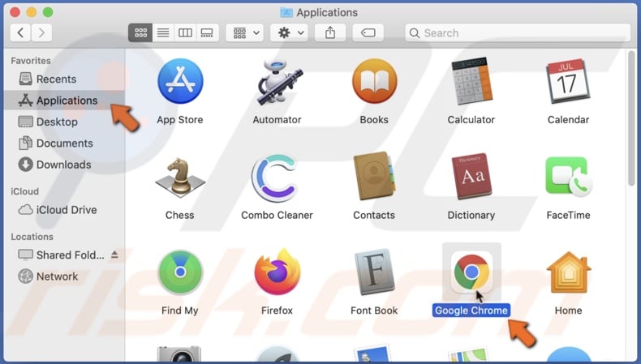Viewport: 641px width, 364px height.
Task: Switch to column view
Action: click(185, 32)
